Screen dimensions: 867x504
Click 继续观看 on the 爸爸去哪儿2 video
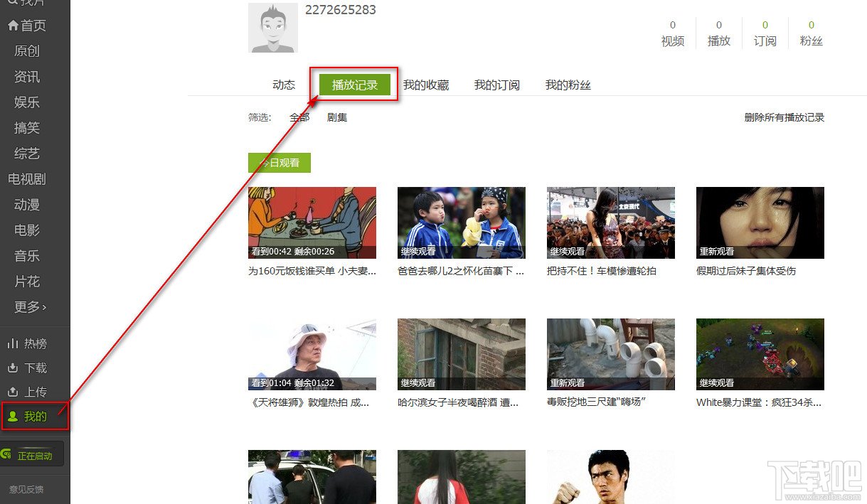pyautogui.click(x=417, y=252)
